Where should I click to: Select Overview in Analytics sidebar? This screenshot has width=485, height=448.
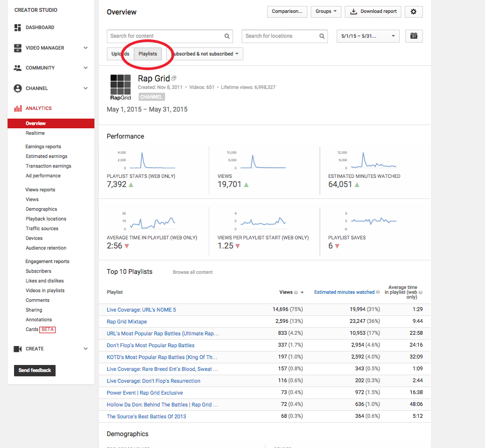point(51,123)
